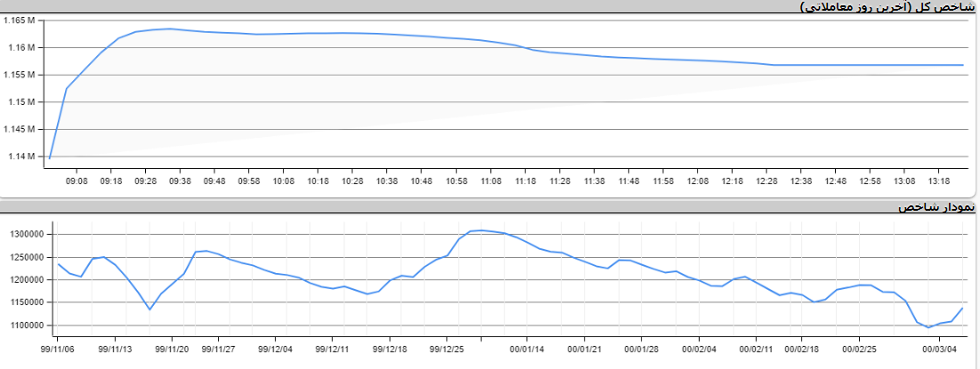Click the intraday line's starting point at 1.14 M
This screenshot has width=980, height=369.
click(50, 157)
